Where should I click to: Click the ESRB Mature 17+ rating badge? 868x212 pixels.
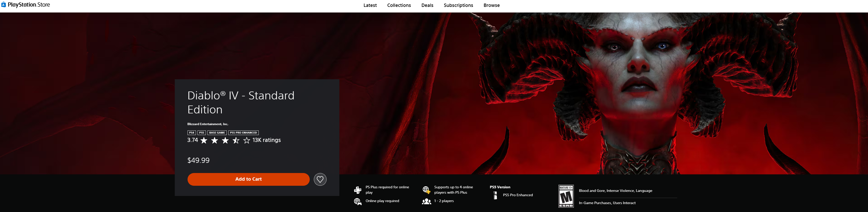click(x=566, y=196)
